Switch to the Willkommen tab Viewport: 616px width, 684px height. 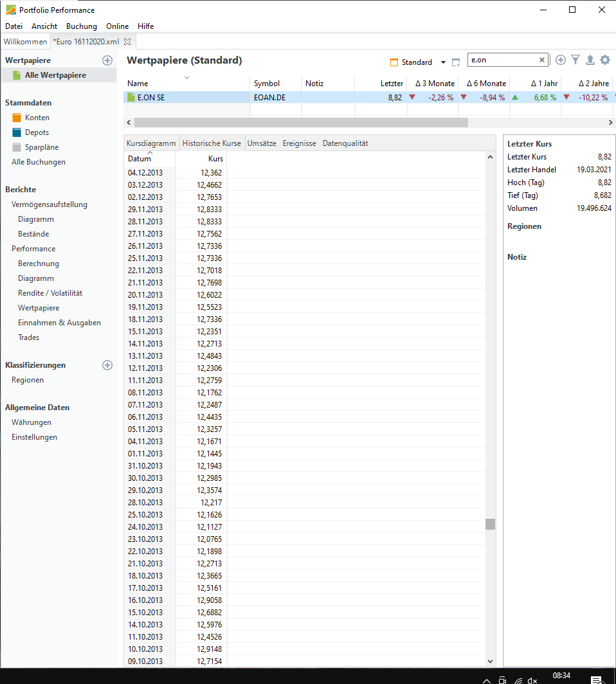(x=25, y=42)
